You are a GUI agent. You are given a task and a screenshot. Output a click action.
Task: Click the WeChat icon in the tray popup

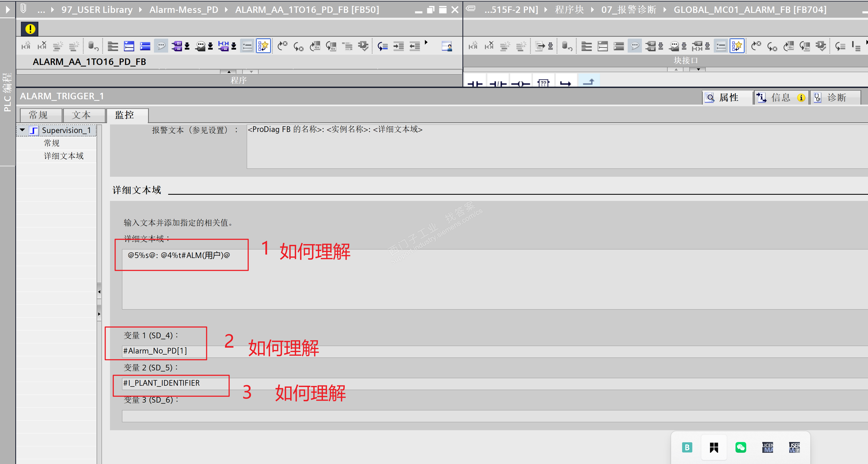741,447
